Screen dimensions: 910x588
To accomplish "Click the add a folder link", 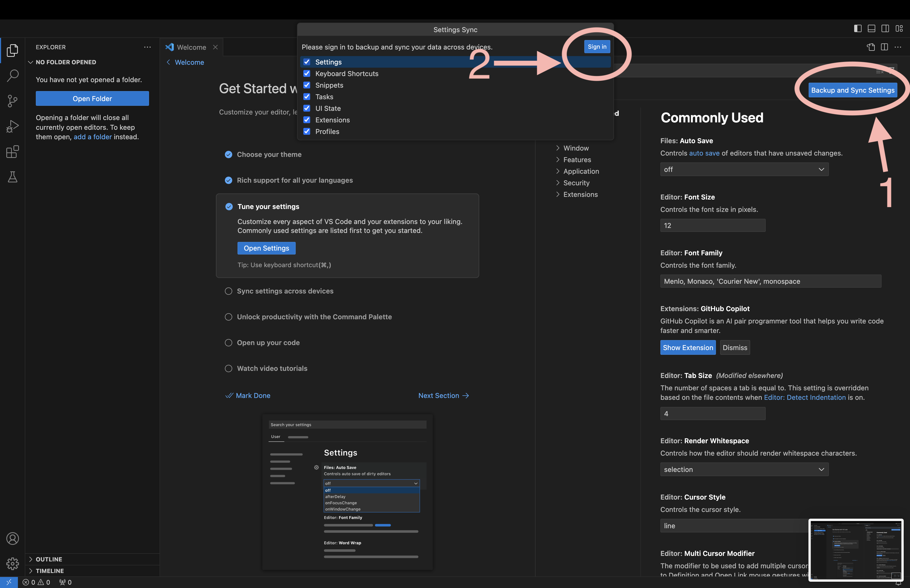I will 92,137.
